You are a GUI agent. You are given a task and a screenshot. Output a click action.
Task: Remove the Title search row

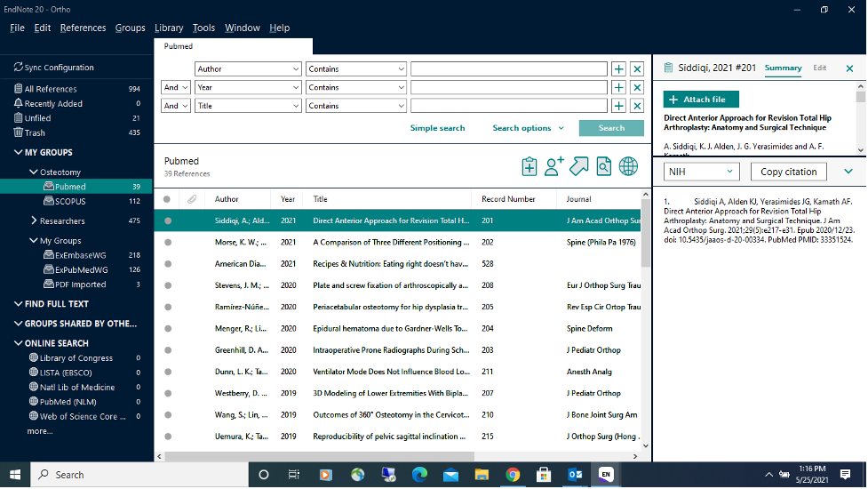pos(637,106)
